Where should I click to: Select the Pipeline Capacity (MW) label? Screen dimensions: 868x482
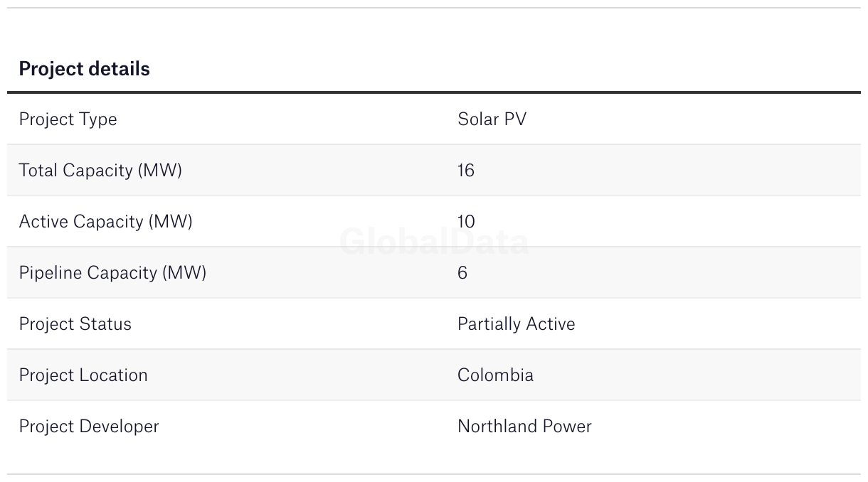point(112,273)
